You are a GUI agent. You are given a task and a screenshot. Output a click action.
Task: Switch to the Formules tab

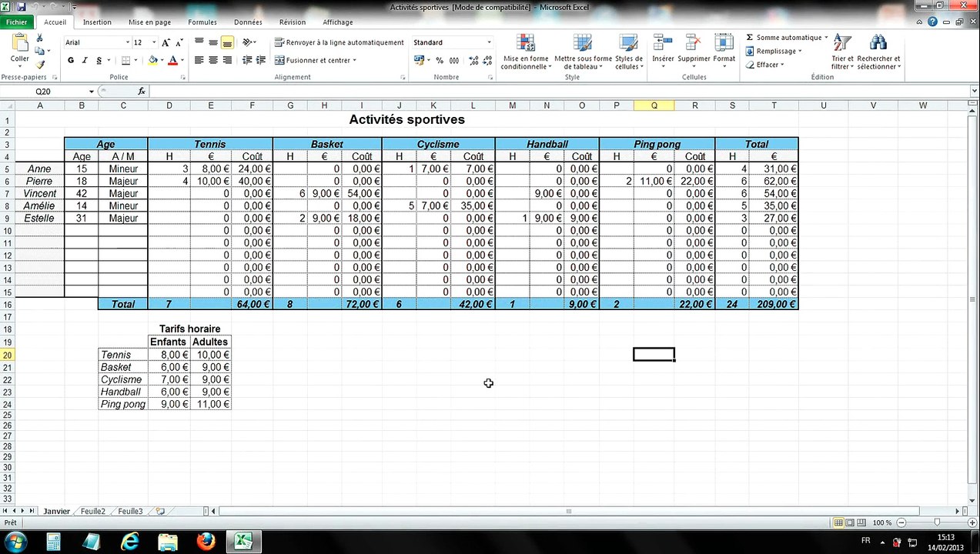[x=202, y=22]
